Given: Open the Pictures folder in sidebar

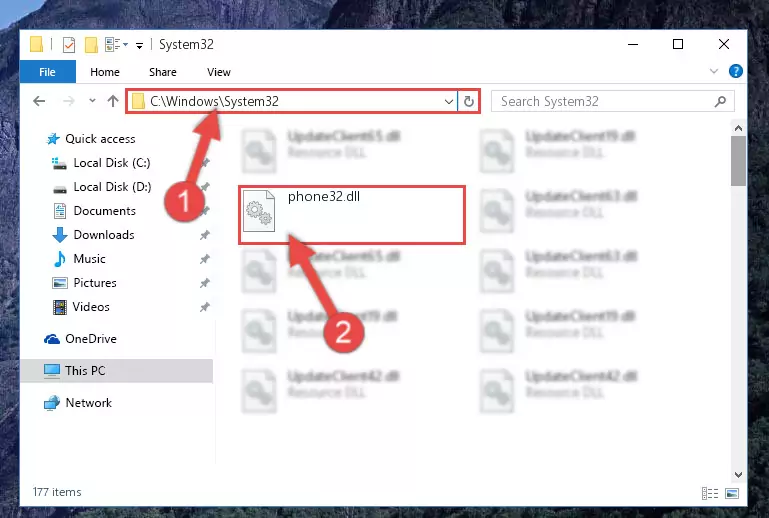Looking at the screenshot, I should [84, 283].
